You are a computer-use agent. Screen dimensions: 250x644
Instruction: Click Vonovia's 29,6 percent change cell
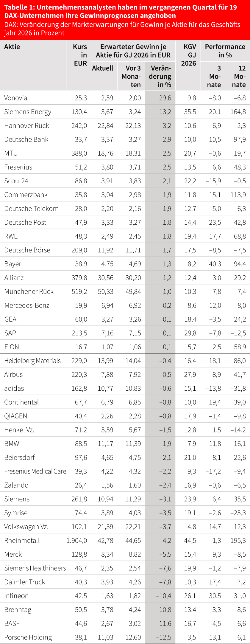point(165,98)
